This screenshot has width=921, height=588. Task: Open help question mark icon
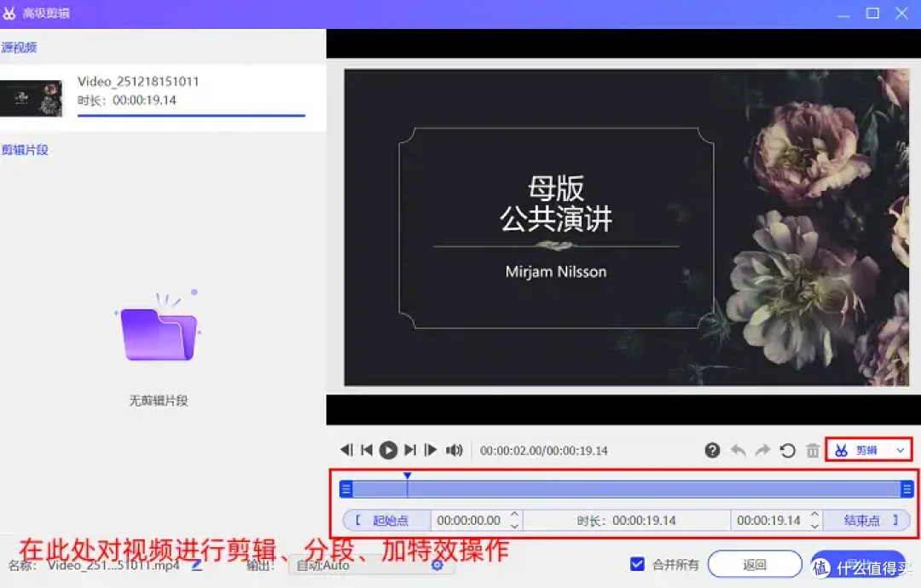(712, 450)
